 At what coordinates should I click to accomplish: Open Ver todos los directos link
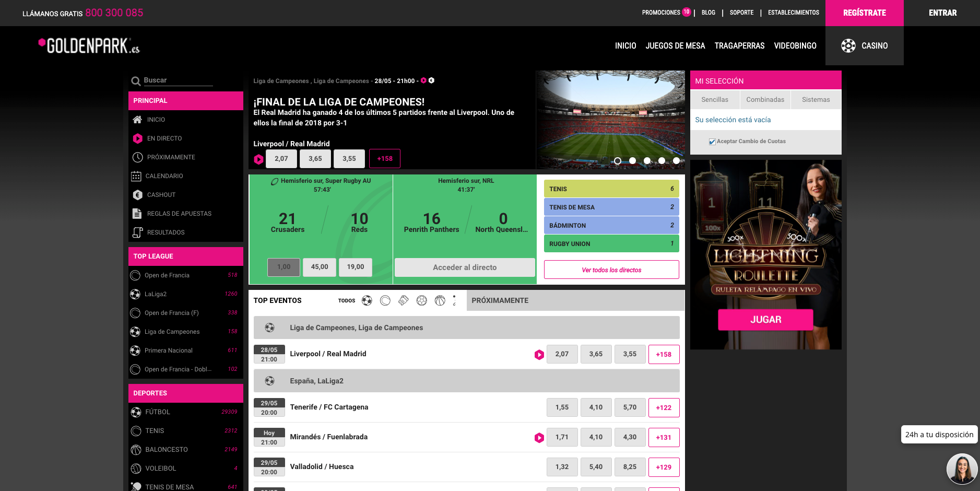click(611, 270)
